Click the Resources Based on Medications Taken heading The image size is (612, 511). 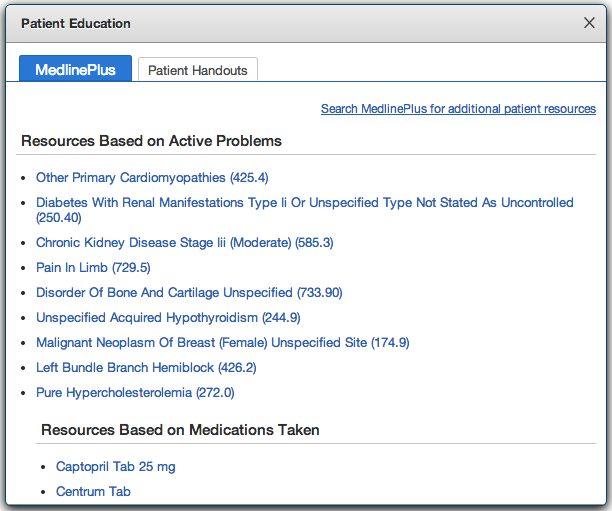[180, 430]
